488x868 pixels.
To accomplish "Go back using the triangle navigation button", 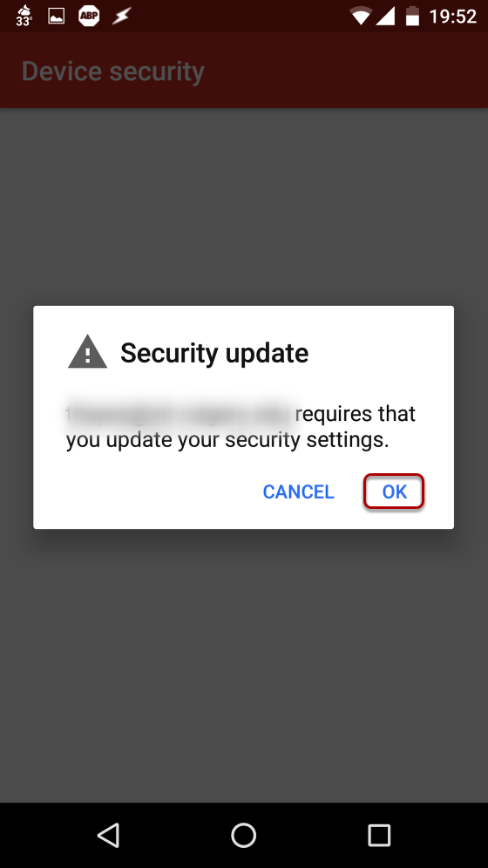I will coord(108,835).
